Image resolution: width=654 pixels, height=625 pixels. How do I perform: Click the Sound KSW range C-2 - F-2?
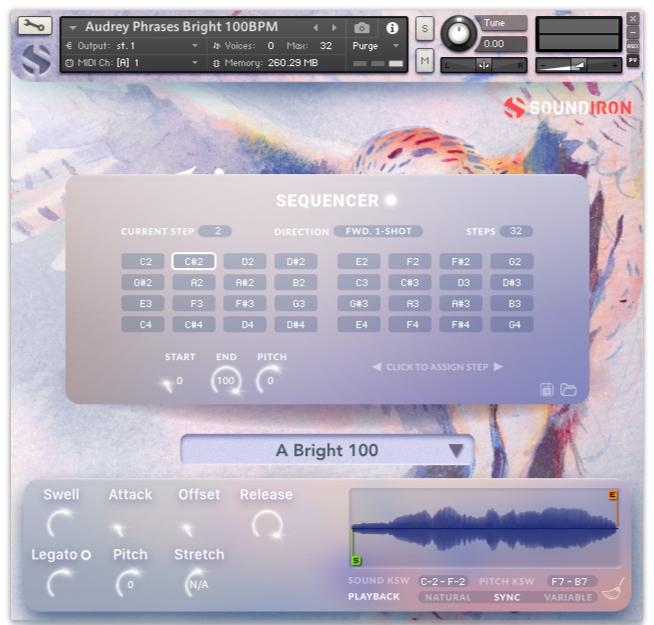click(443, 581)
